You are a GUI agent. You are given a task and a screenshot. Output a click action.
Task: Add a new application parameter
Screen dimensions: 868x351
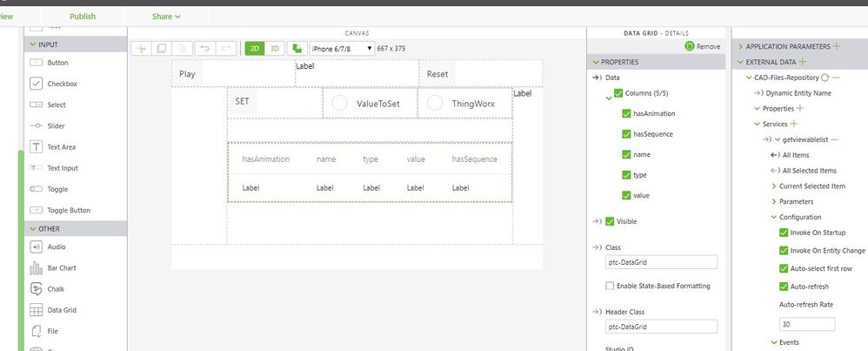tap(837, 46)
